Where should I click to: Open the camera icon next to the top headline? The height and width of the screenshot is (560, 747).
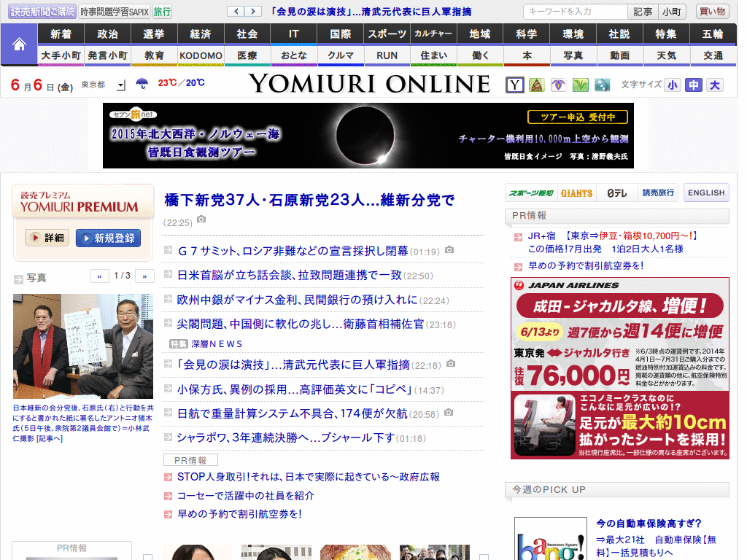pos(201,219)
